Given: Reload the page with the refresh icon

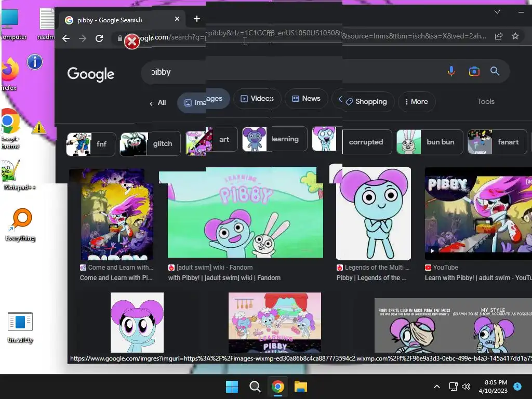Looking at the screenshot, I should point(99,38).
